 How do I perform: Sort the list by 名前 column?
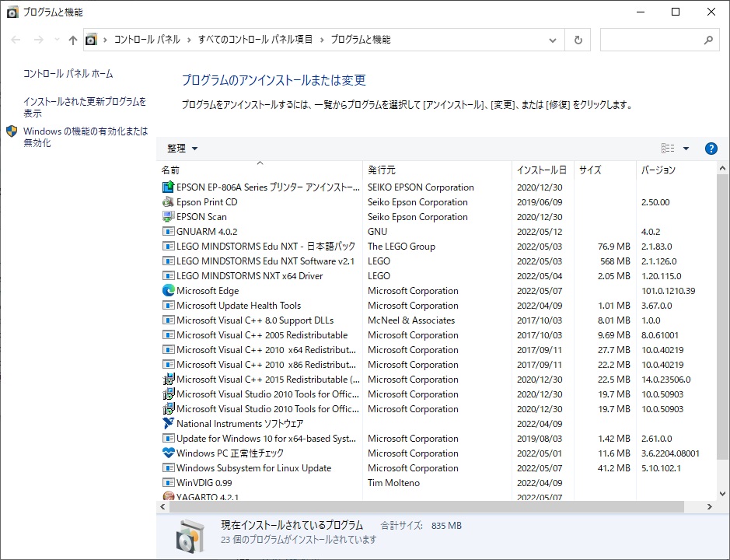tap(260, 170)
